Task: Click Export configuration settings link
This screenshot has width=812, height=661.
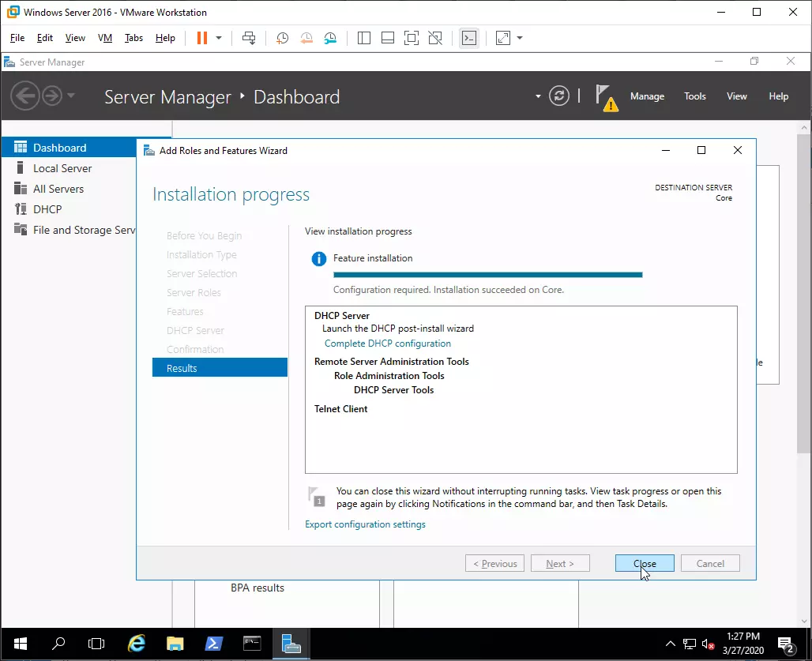Action: click(365, 524)
